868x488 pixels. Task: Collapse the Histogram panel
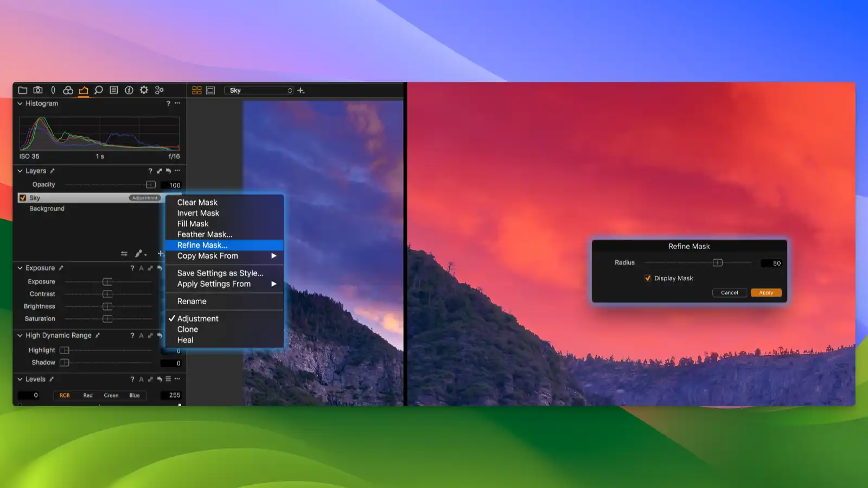click(20, 104)
